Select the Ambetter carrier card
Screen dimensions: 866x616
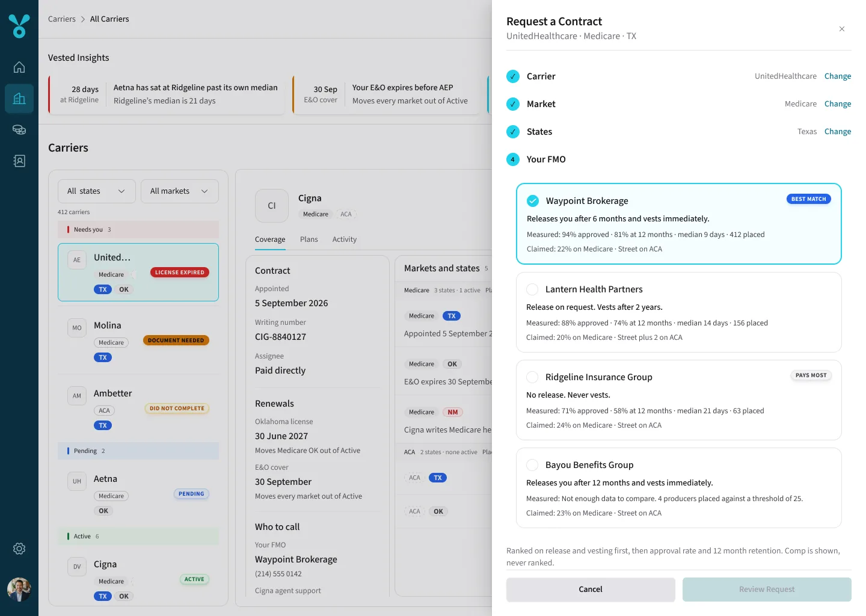point(138,409)
